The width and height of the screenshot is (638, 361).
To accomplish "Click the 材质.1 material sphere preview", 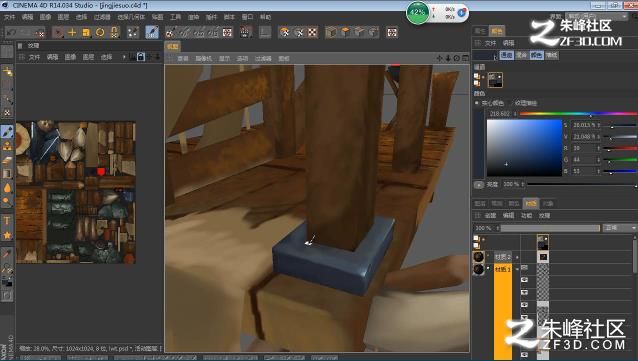I will [478, 269].
